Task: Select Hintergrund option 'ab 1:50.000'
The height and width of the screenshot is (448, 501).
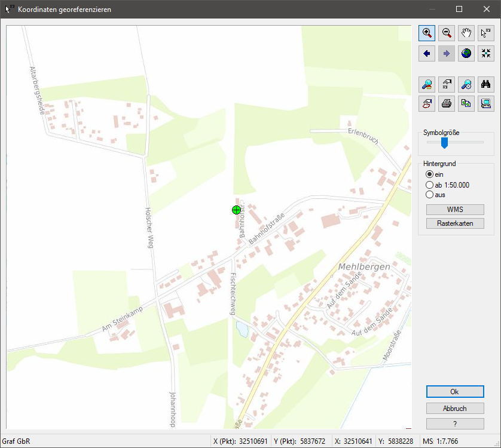Action: (x=447, y=185)
